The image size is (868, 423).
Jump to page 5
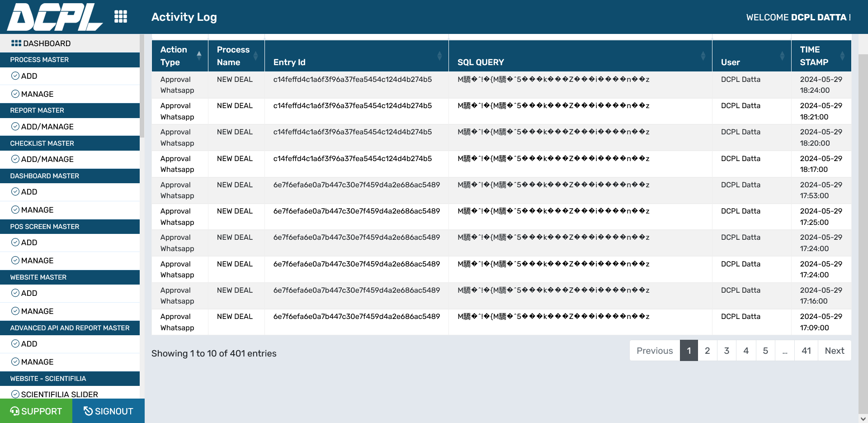(x=765, y=351)
